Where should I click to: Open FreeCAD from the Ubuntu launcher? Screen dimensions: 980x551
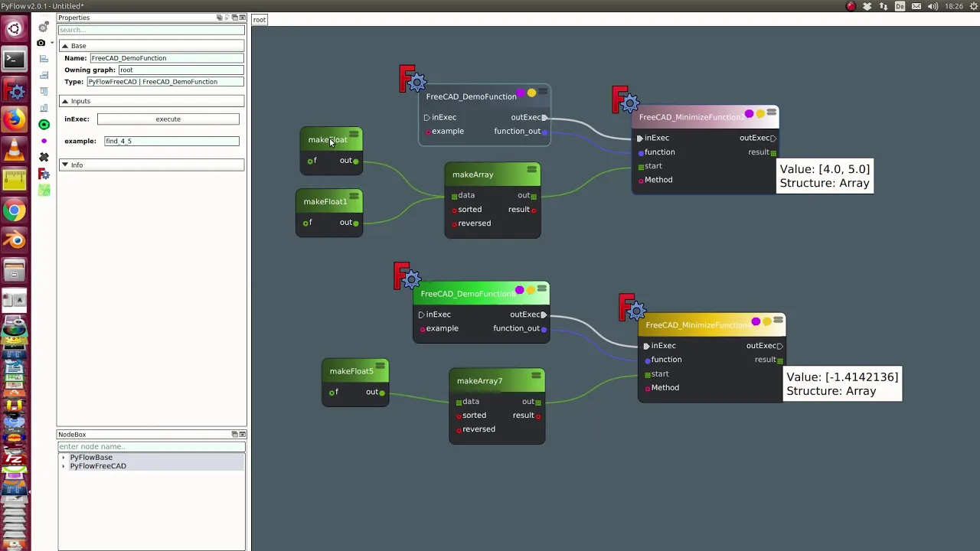pyautogui.click(x=14, y=90)
